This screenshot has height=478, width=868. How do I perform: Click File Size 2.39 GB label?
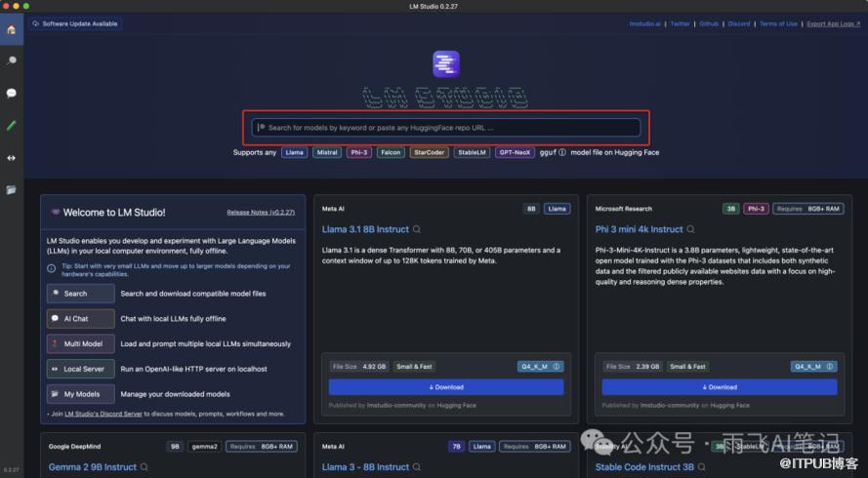tap(633, 366)
